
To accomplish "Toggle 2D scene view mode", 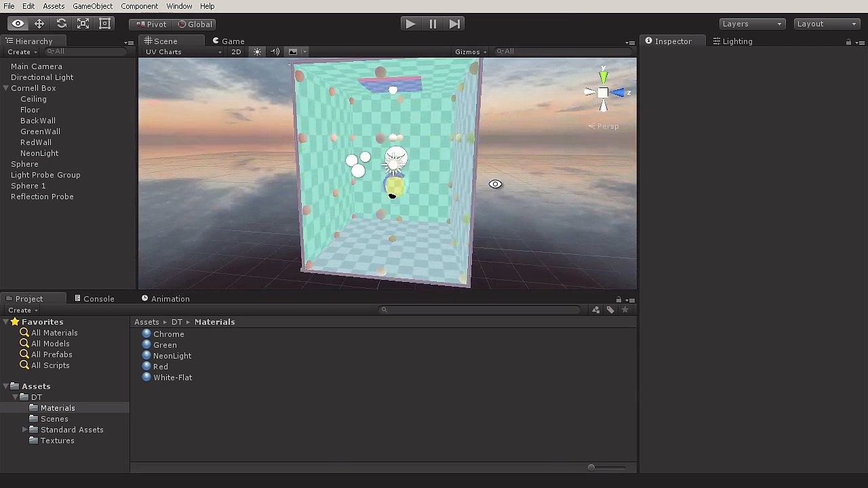I will [x=236, y=52].
